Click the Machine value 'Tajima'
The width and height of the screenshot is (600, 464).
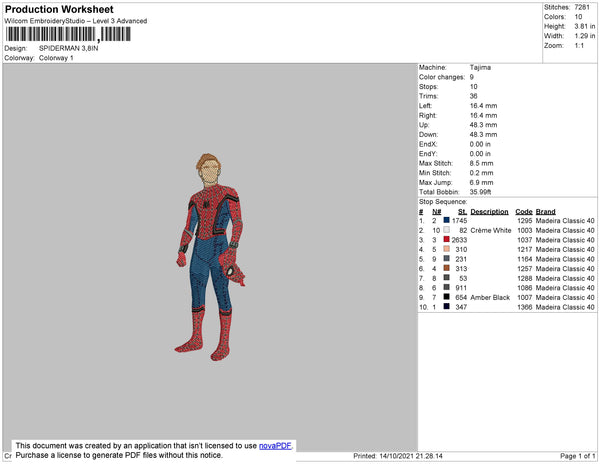(480, 67)
